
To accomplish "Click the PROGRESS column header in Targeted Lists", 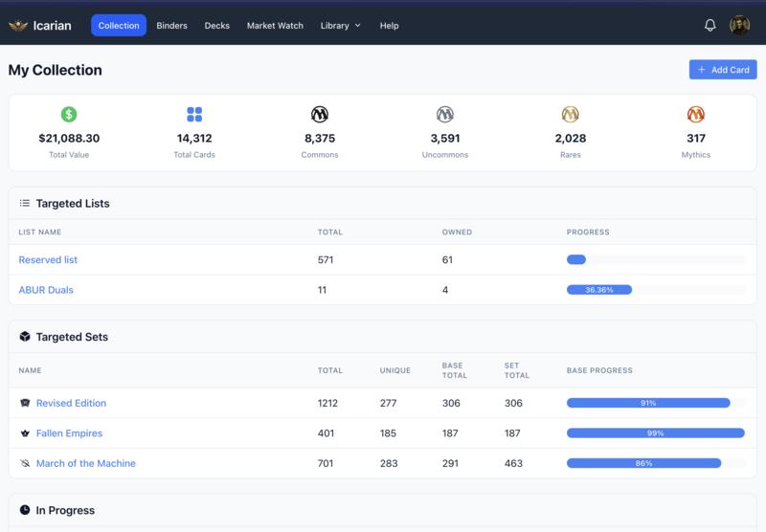I will tap(588, 232).
